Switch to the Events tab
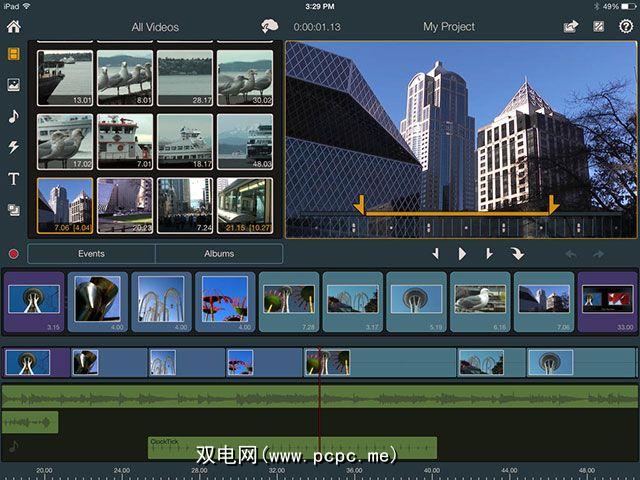This screenshot has width=640, height=480. click(x=91, y=254)
